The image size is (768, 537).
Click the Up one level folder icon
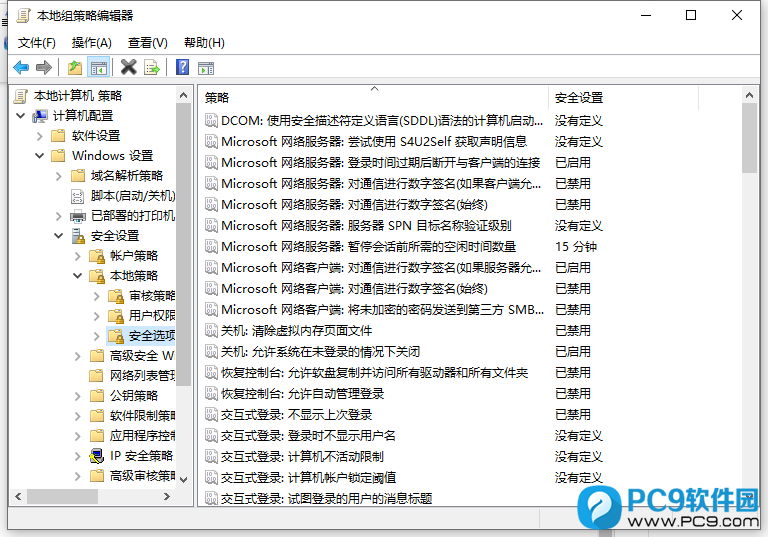click(x=75, y=67)
